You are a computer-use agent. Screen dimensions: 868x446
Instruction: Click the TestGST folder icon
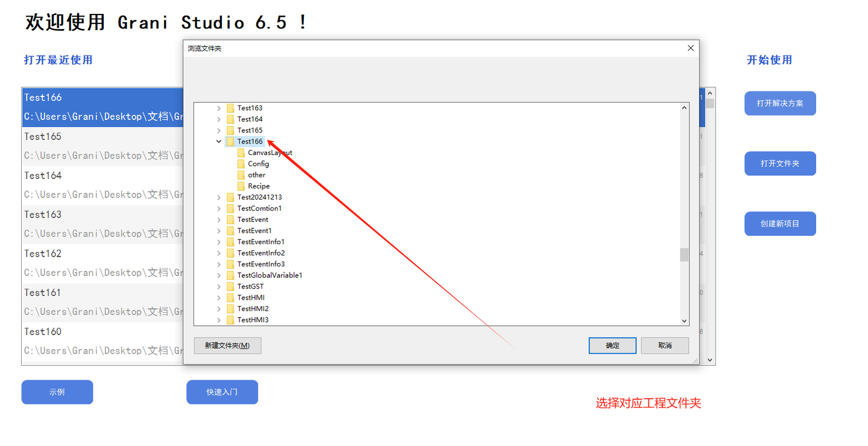coord(230,286)
